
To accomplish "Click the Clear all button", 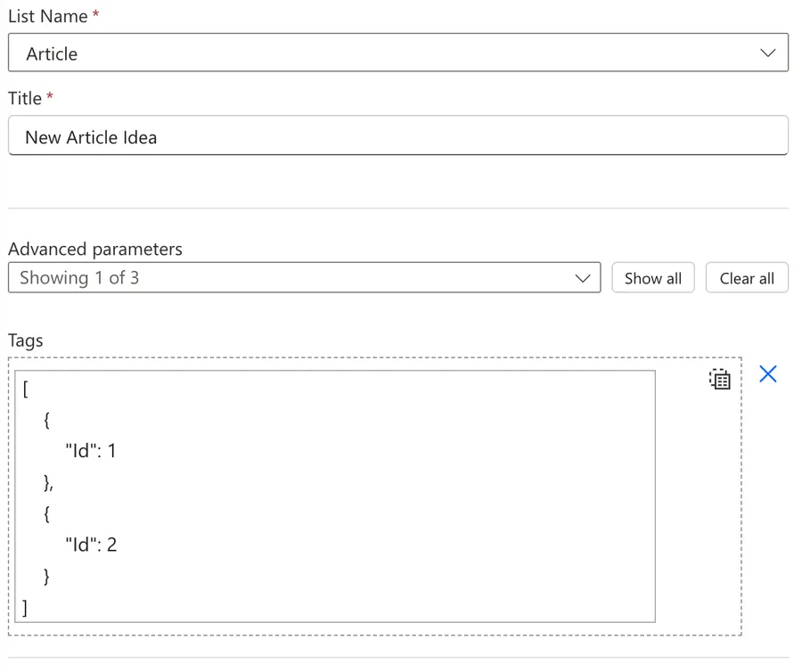I will 747,278.
